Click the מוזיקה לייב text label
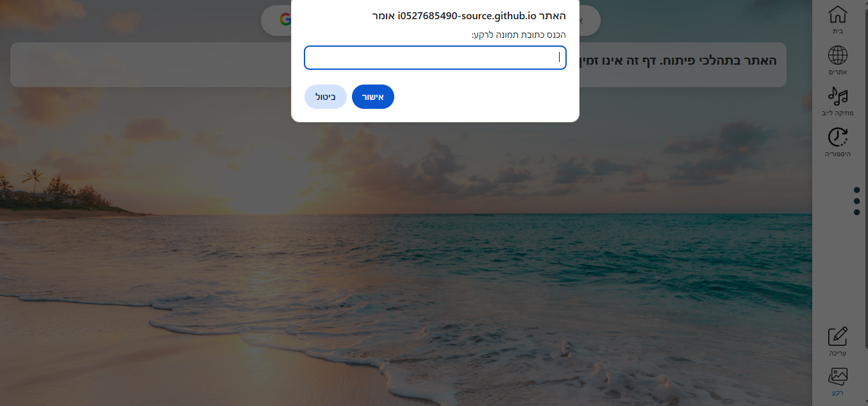This screenshot has width=868, height=406. (837, 113)
